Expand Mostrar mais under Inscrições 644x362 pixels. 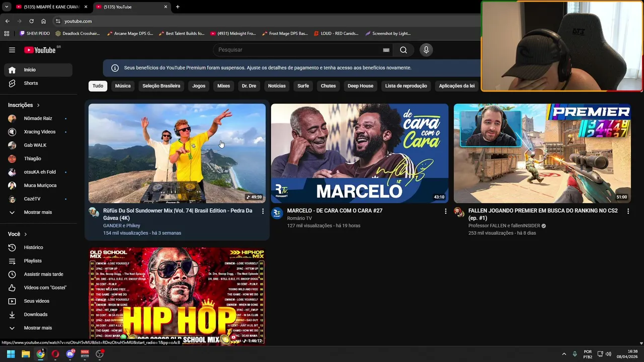(38, 212)
